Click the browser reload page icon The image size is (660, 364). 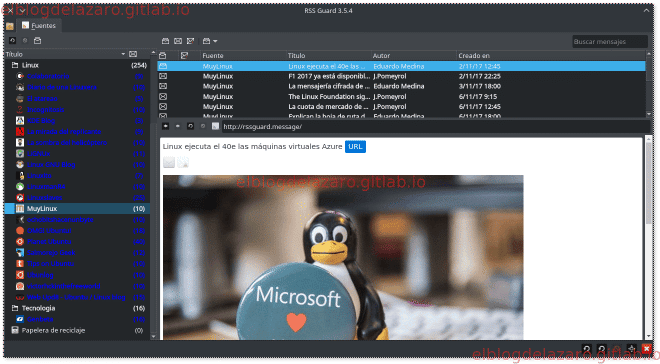pos(190,126)
